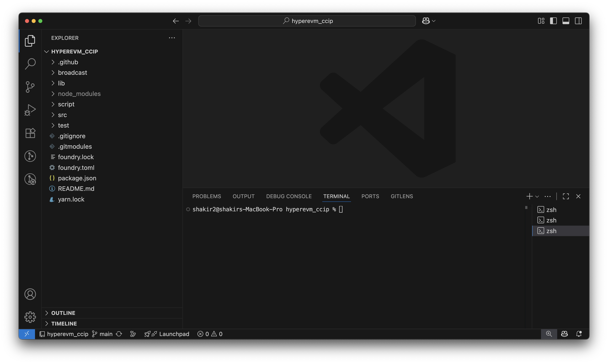Viewport: 608px width, 364px height.
Task: Click the Accounts icon
Action: (30, 294)
